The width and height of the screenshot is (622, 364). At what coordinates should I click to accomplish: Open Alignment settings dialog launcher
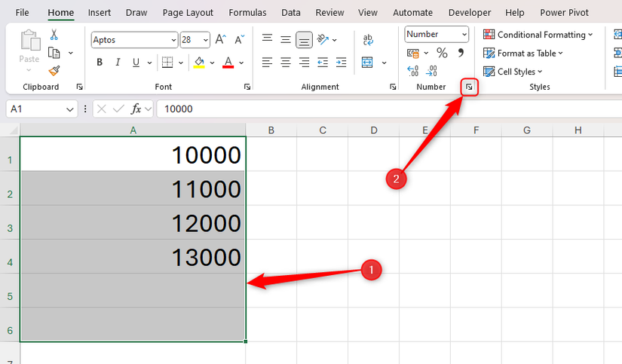(x=393, y=87)
